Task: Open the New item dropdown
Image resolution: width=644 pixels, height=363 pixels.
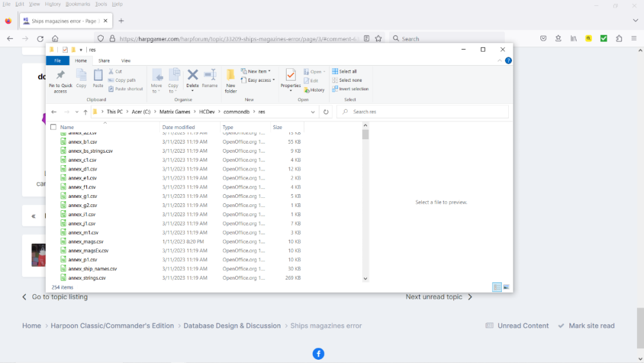Action: tap(256, 71)
